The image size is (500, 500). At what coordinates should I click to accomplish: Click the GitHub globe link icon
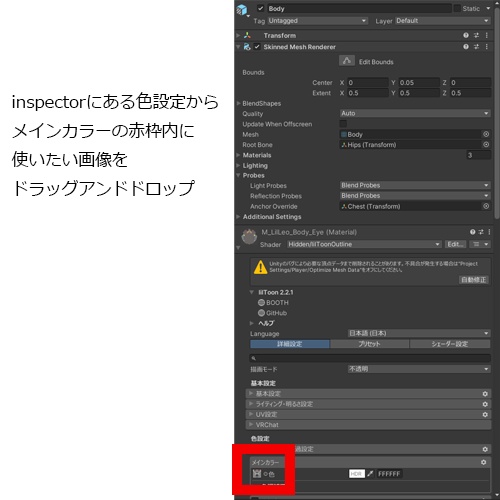pyautogui.click(x=261, y=313)
